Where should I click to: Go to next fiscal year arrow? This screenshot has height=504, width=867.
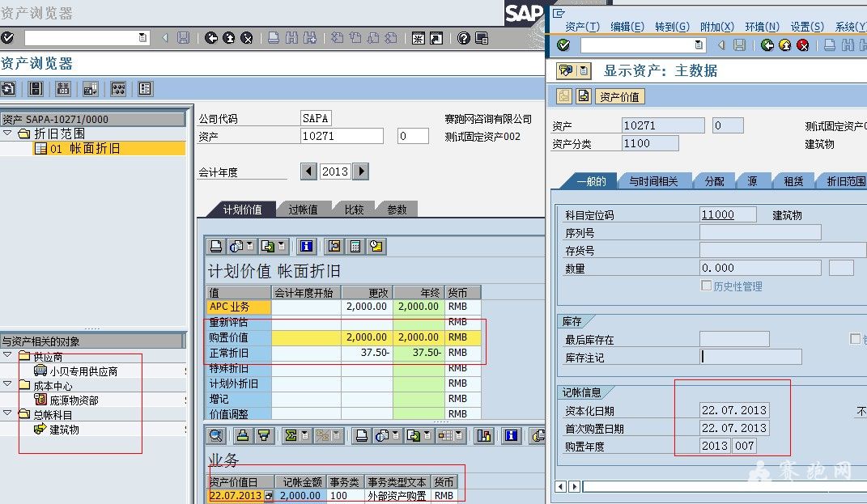tap(360, 172)
